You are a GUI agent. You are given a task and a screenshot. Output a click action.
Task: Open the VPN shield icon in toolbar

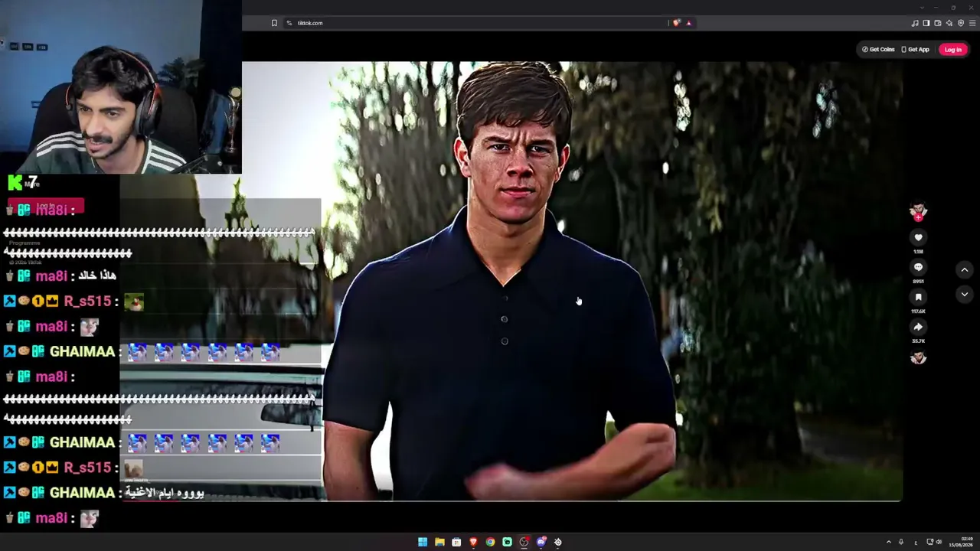point(961,23)
